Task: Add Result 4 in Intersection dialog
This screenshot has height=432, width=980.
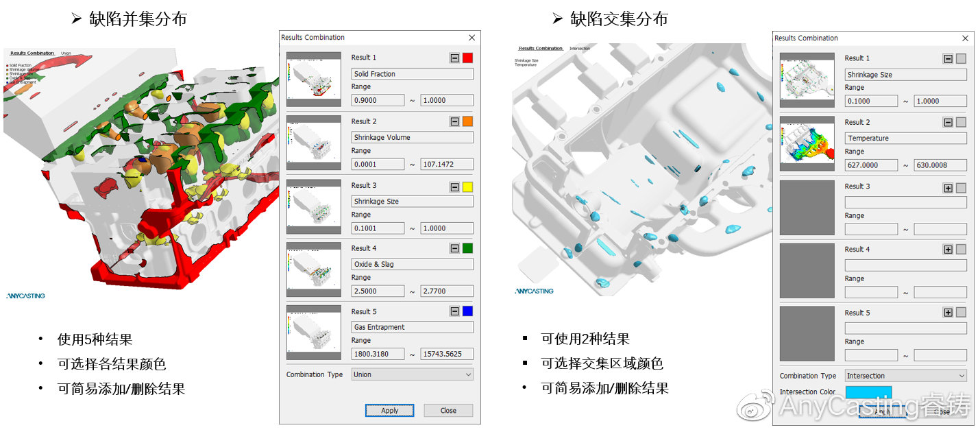Action: click(948, 250)
